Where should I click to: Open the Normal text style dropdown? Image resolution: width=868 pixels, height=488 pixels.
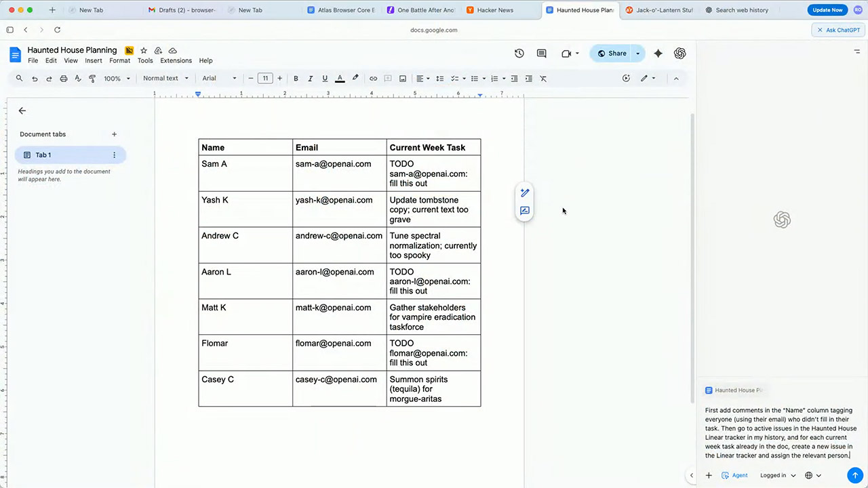[161, 78]
